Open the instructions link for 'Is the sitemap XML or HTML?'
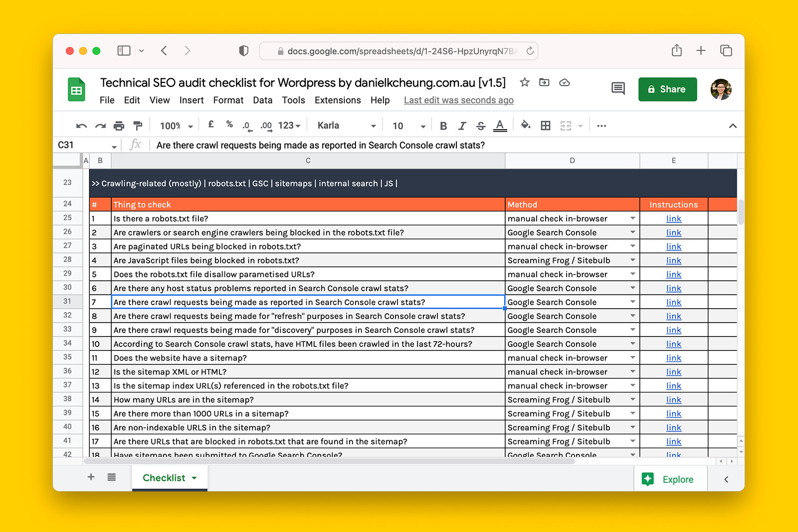The image size is (798, 532). tap(674, 372)
